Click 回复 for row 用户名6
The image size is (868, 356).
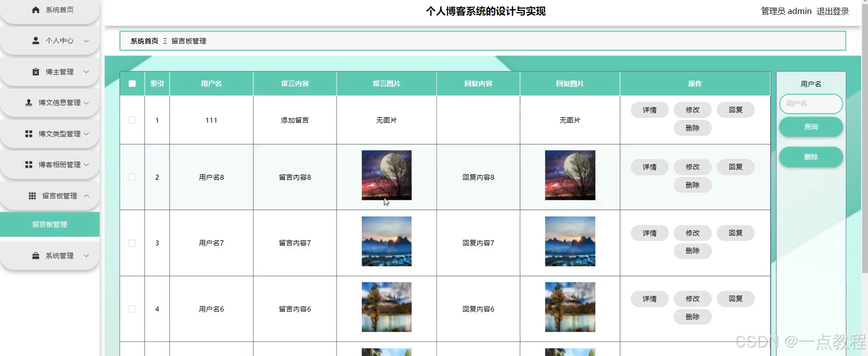point(735,299)
